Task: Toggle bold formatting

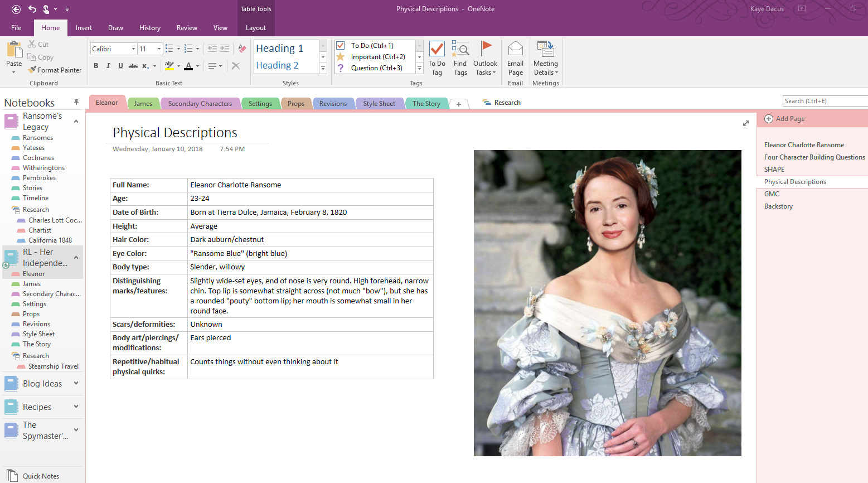Action: pyautogui.click(x=96, y=66)
